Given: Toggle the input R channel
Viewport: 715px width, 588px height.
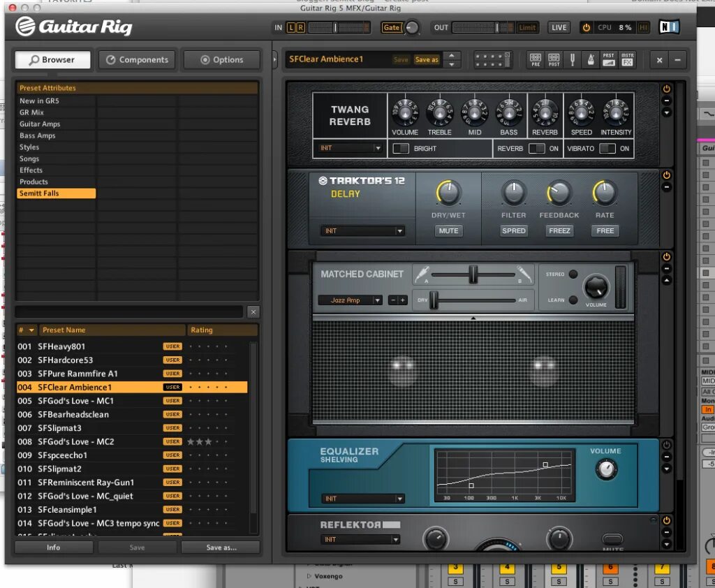Looking at the screenshot, I should click(x=300, y=27).
